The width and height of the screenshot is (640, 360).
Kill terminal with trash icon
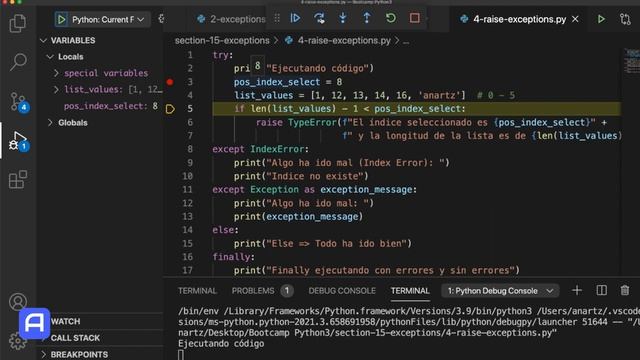click(x=624, y=291)
